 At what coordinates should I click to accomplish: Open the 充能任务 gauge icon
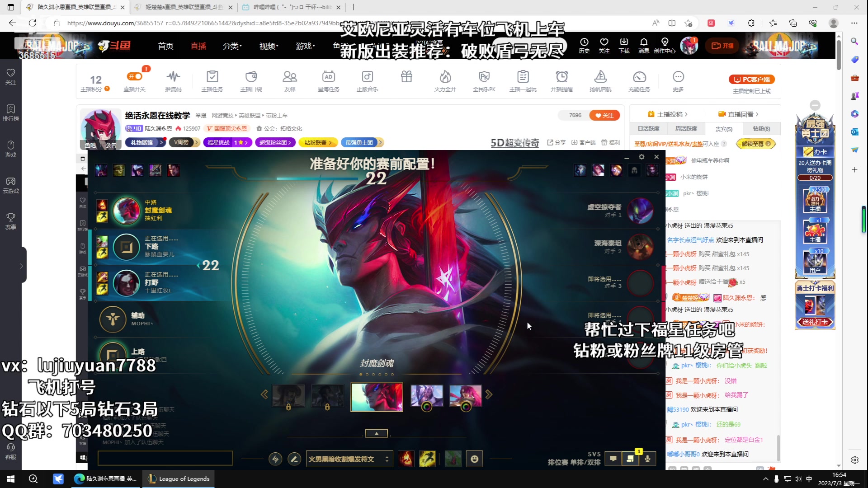(639, 81)
